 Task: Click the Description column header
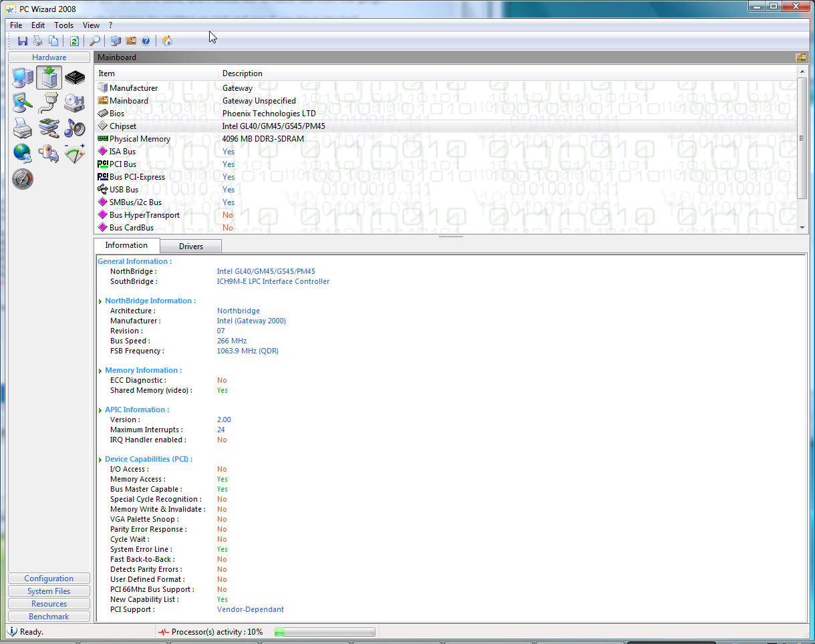pos(508,73)
